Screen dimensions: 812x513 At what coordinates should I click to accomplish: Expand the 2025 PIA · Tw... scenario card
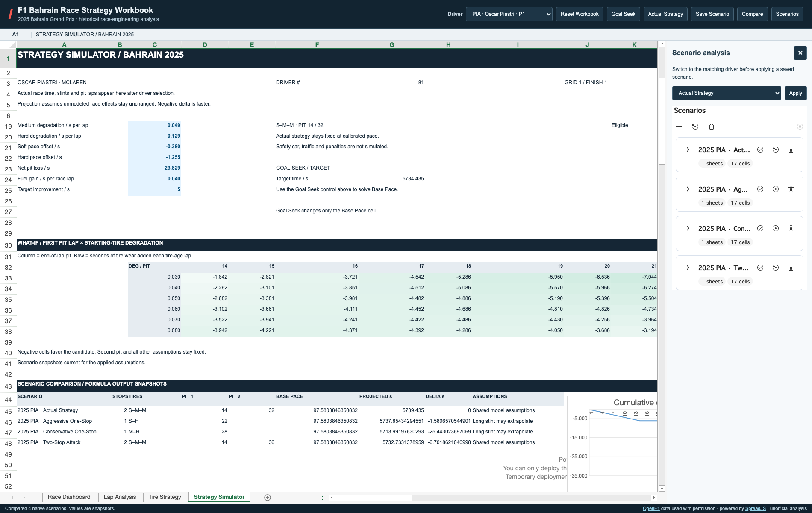coord(688,268)
